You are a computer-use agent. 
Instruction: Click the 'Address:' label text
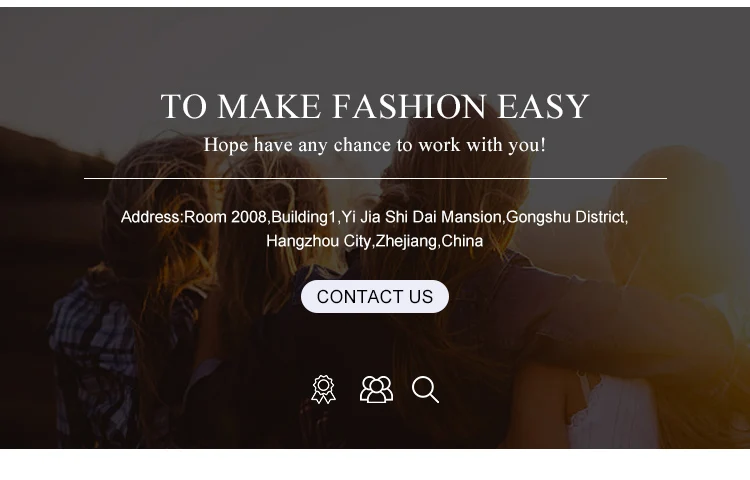[152, 217]
